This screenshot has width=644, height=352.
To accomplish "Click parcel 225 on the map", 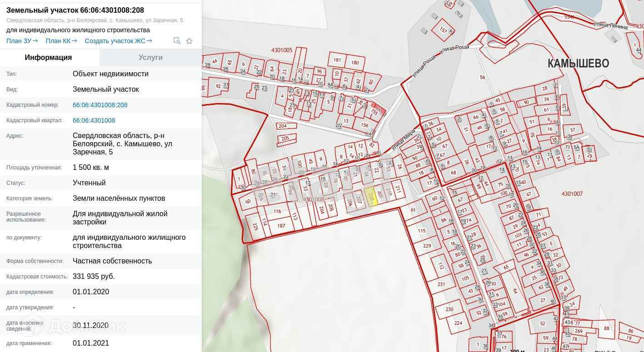I will 255,226.
